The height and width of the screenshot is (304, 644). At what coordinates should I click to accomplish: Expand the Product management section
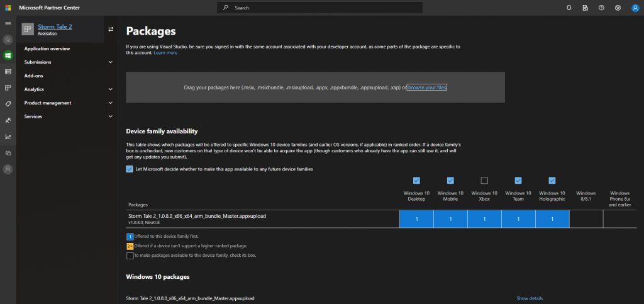[x=111, y=103]
